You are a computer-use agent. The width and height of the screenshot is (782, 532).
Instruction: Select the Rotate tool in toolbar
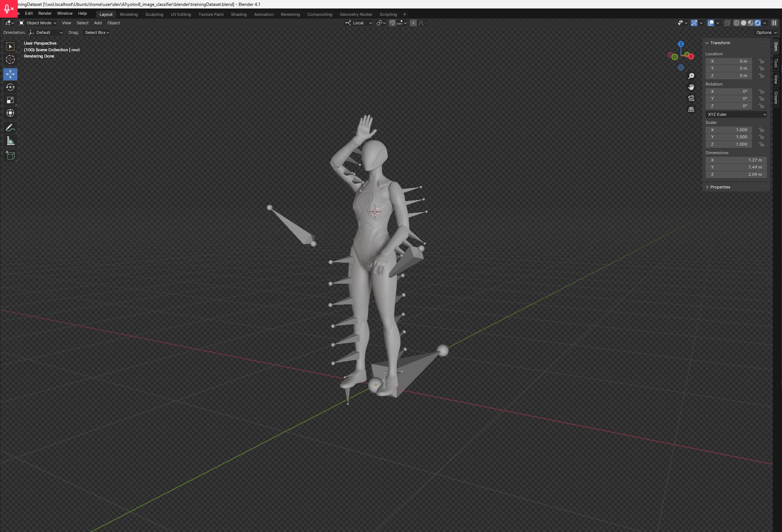tap(10, 87)
